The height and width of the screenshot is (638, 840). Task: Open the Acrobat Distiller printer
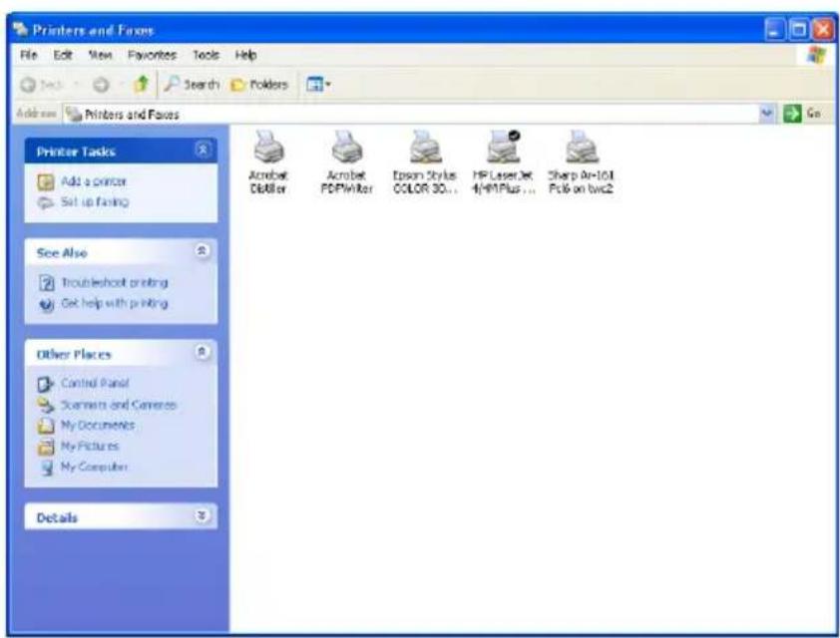(x=267, y=162)
